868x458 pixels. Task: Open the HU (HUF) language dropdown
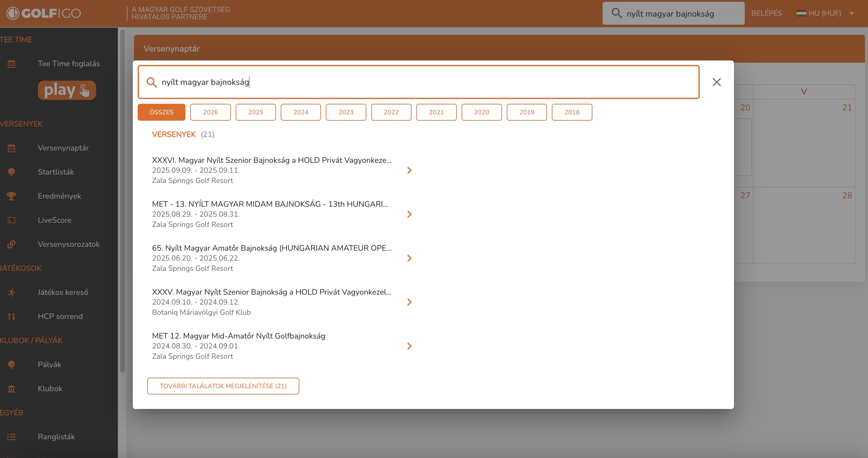tap(824, 13)
